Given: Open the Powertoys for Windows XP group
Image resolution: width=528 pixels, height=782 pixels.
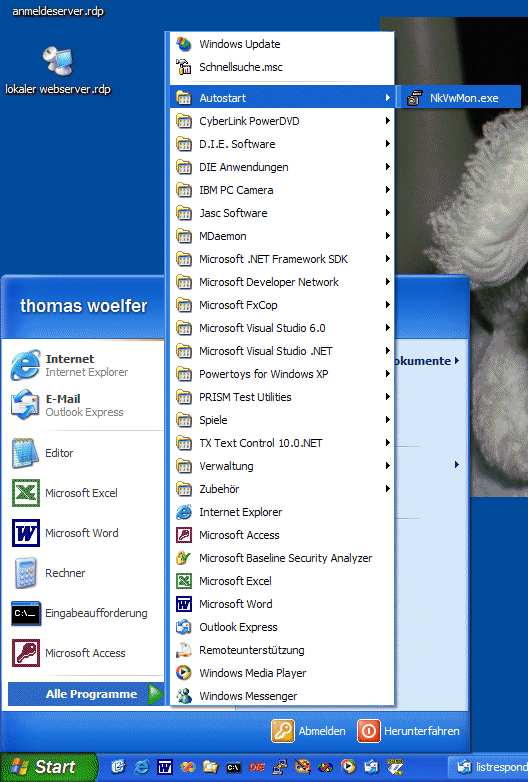Looking at the screenshot, I should (282, 374).
